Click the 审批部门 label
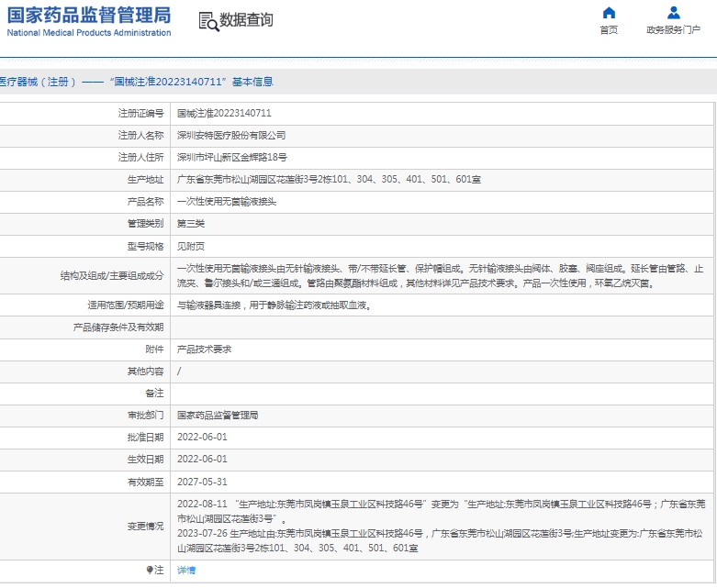 145,415
